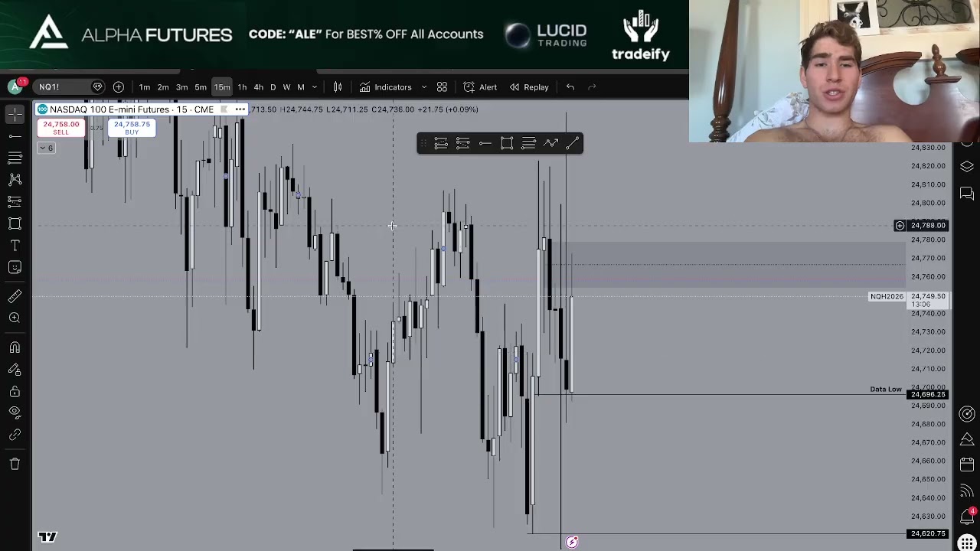The image size is (980, 551).
Task: Switch to the 4h timeframe
Action: point(259,87)
